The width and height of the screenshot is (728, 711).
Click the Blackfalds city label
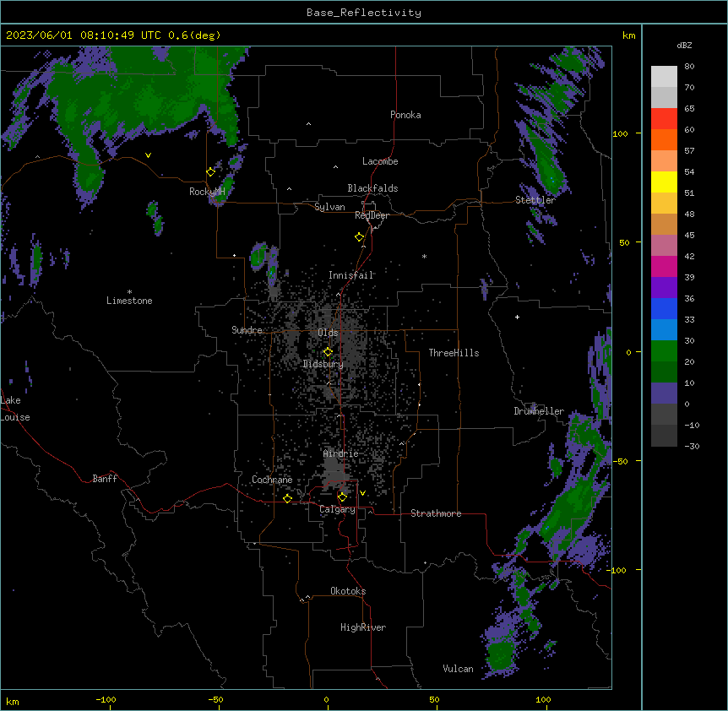coord(372,188)
